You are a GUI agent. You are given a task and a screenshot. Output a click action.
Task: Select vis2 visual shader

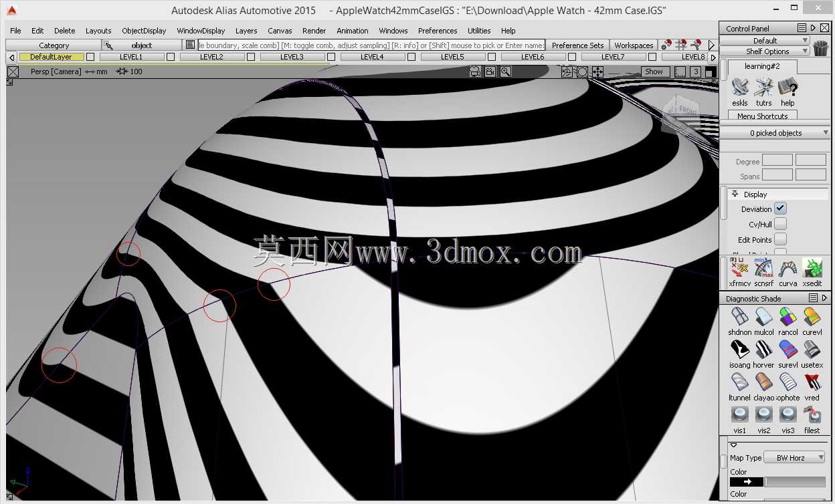[x=763, y=415]
